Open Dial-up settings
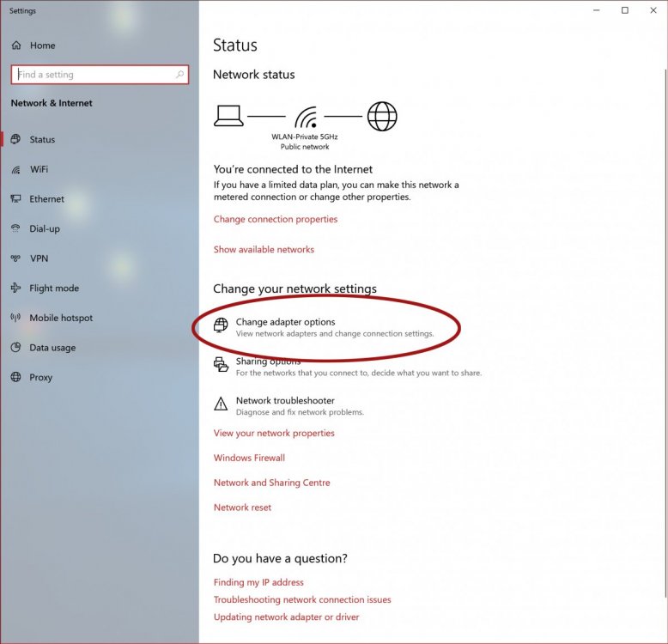Screen dimensions: 668x644 point(45,228)
